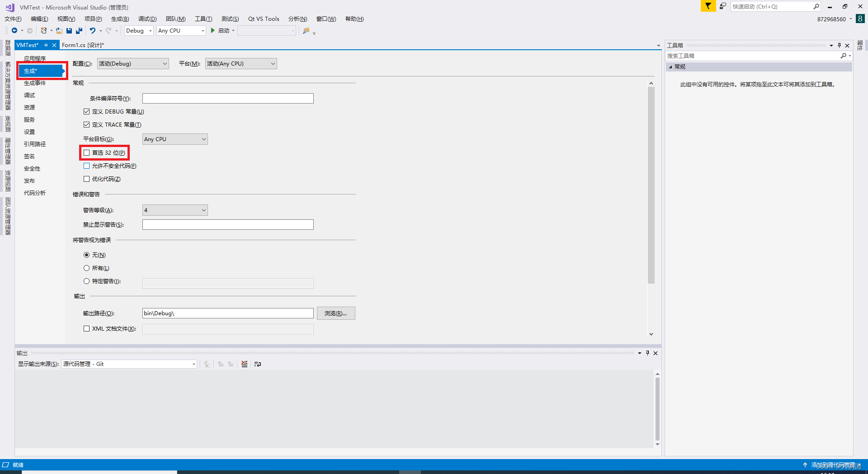
Task: Click the send feedback icon
Action: [x=723, y=6]
